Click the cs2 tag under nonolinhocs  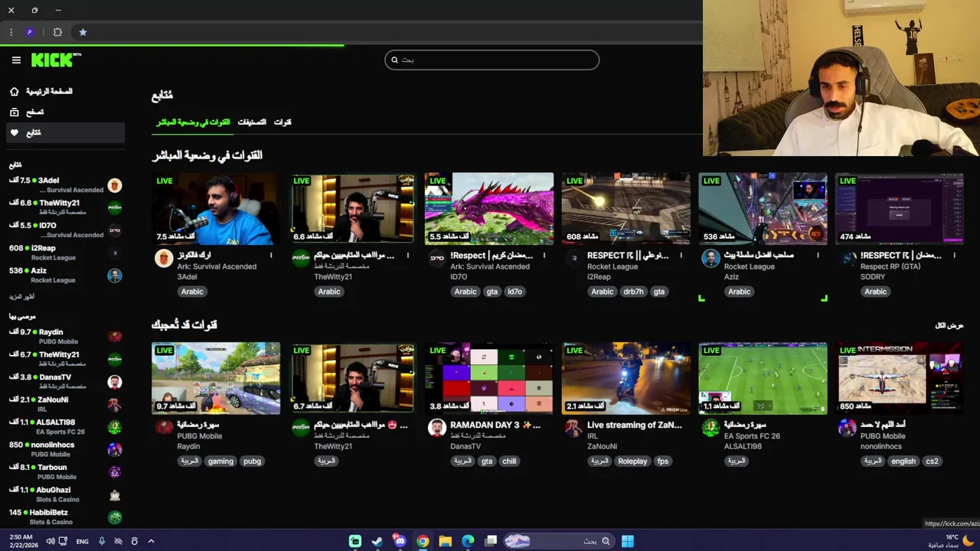[932, 461]
